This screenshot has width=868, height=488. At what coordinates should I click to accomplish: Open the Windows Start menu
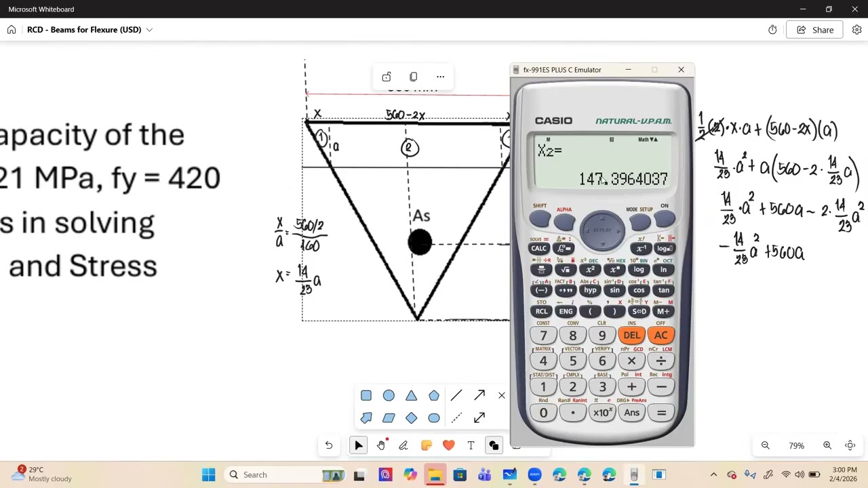208,474
